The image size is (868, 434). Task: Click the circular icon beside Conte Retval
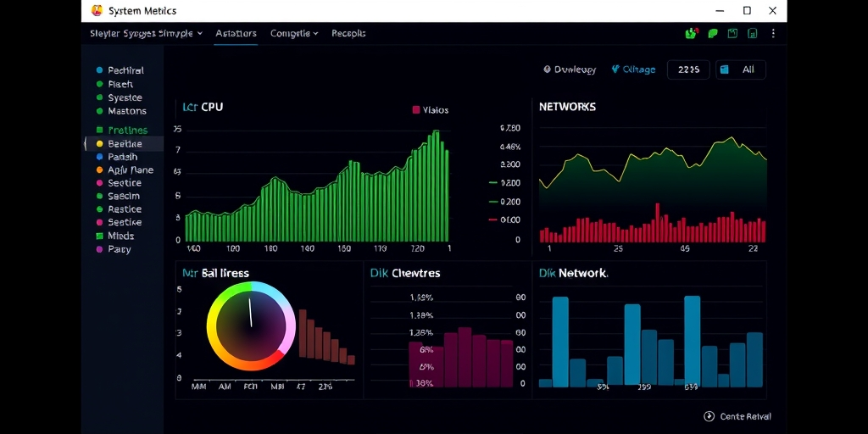coord(709,416)
